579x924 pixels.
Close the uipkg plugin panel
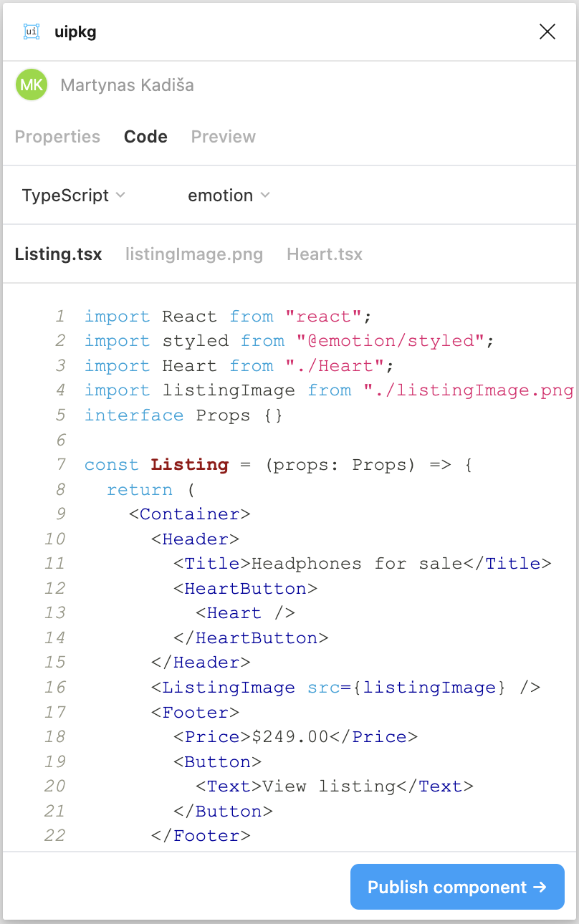[547, 32]
